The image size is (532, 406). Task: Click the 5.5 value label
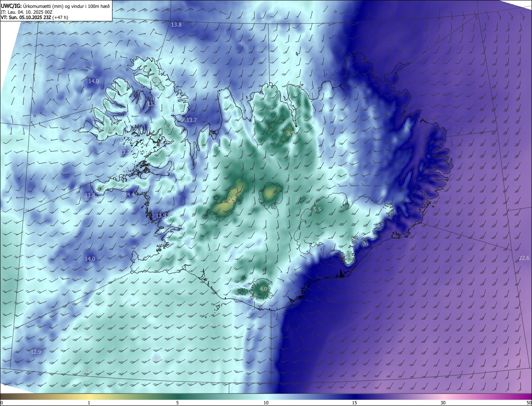tap(317, 210)
